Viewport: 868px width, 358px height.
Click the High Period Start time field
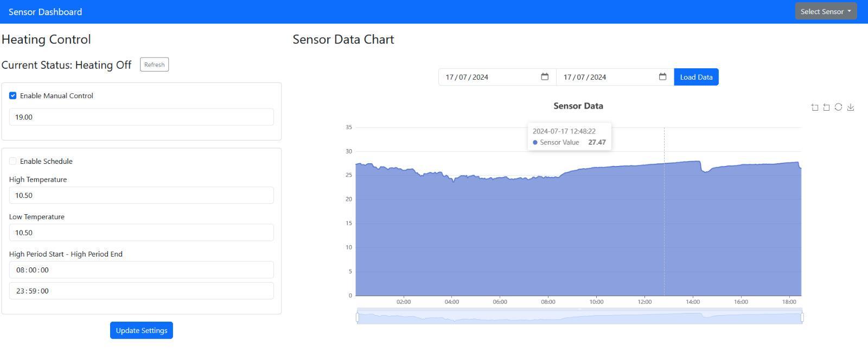click(141, 270)
